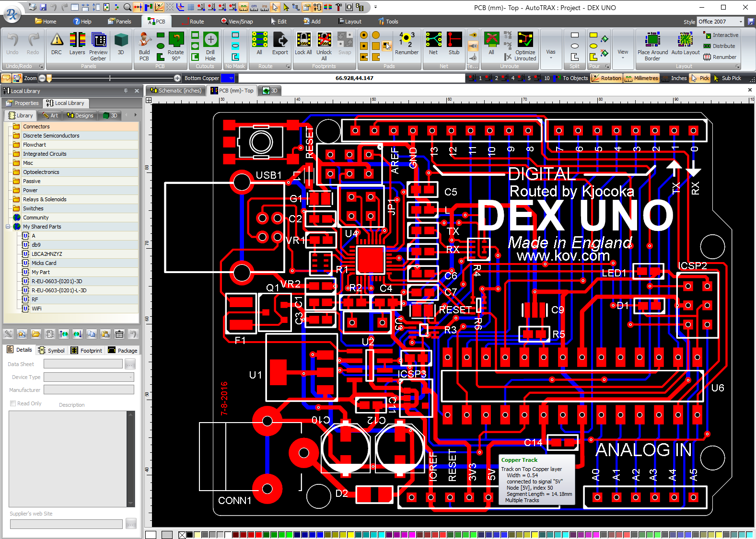Run the DRC design rule check
Viewport: 756px width, 539px height.
tap(57, 44)
